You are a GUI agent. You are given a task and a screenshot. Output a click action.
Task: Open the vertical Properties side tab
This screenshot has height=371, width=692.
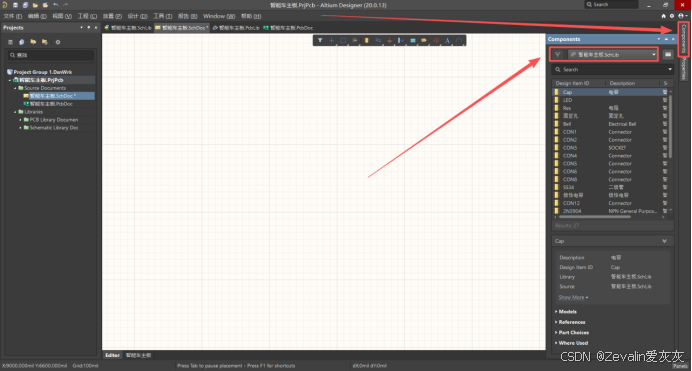tap(684, 68)
